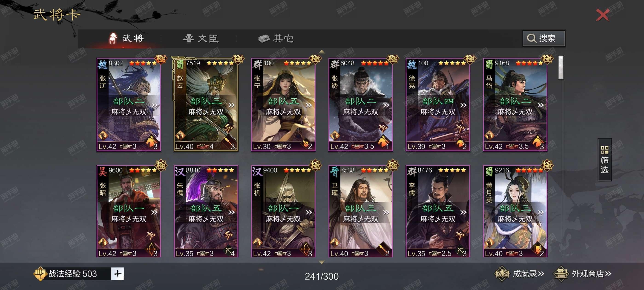Click the up arrow above card list

[x=322, y=52]
